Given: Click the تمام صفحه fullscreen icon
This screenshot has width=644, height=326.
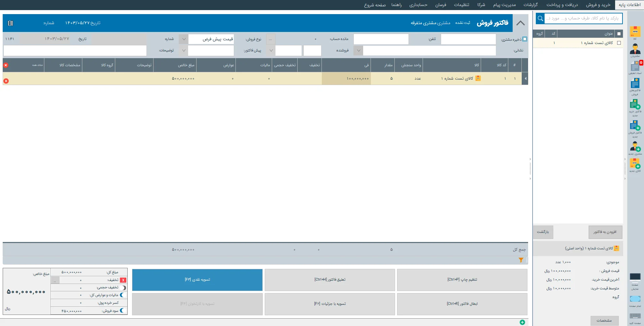Looking at the screenshot, I should pos(635,299).
